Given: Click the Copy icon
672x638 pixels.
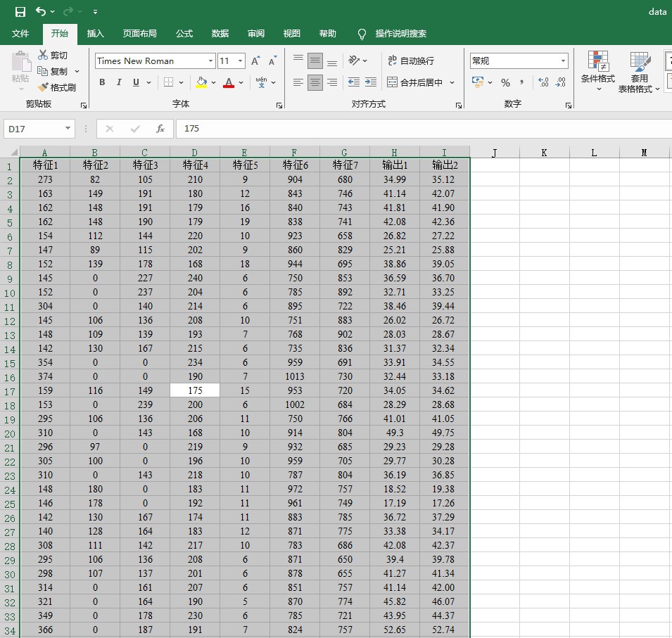Looking at the screenshot, I should coord(42,71).
